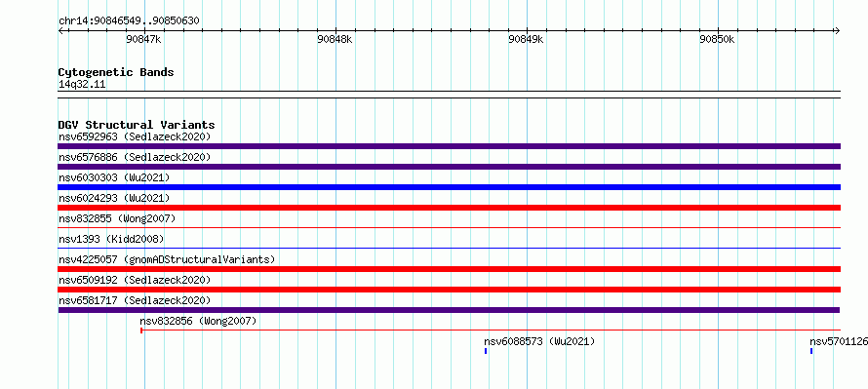
Task: Click the right arrow end of ruler
Action: [x=837, y=31]
